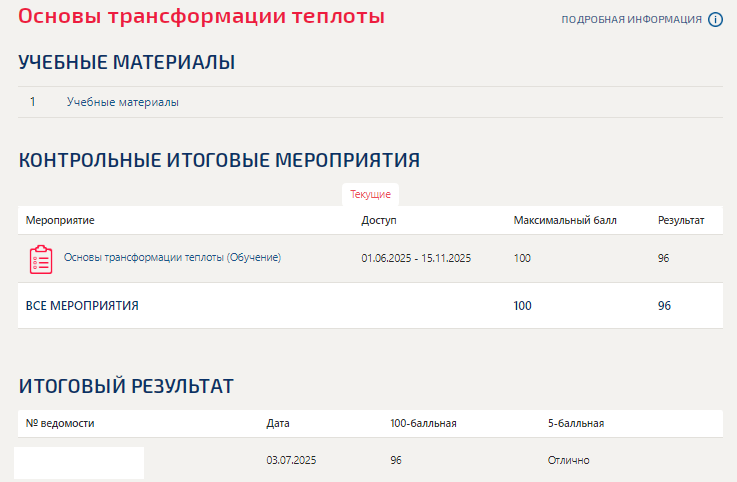Select the Текущие tab
The width and height of the screenshot is (737, 482).
pos(370,194)
